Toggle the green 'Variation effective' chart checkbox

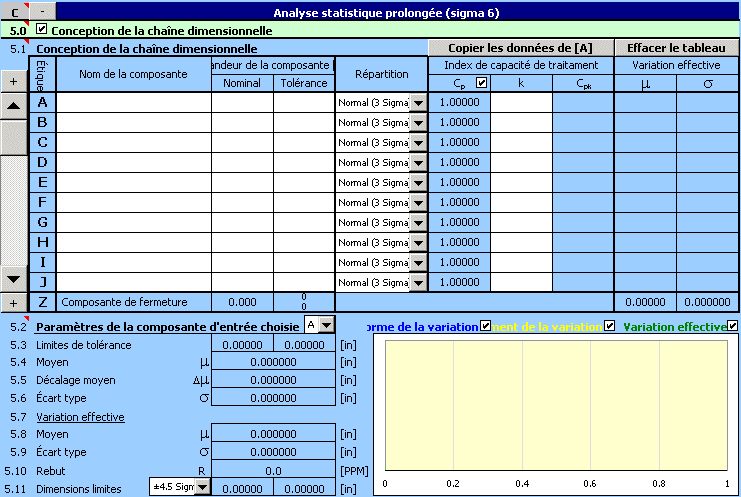732,326
